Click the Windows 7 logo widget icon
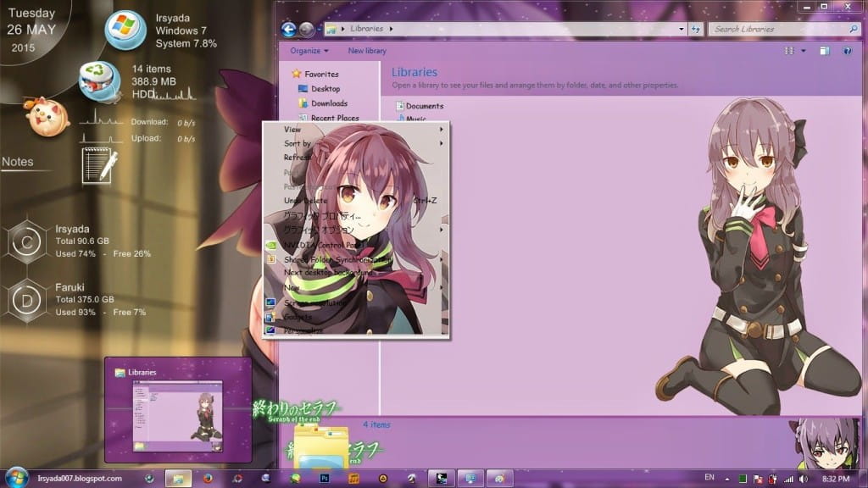Screen dimensions: 868x488 pyautogui.click(x=125, y=28)
